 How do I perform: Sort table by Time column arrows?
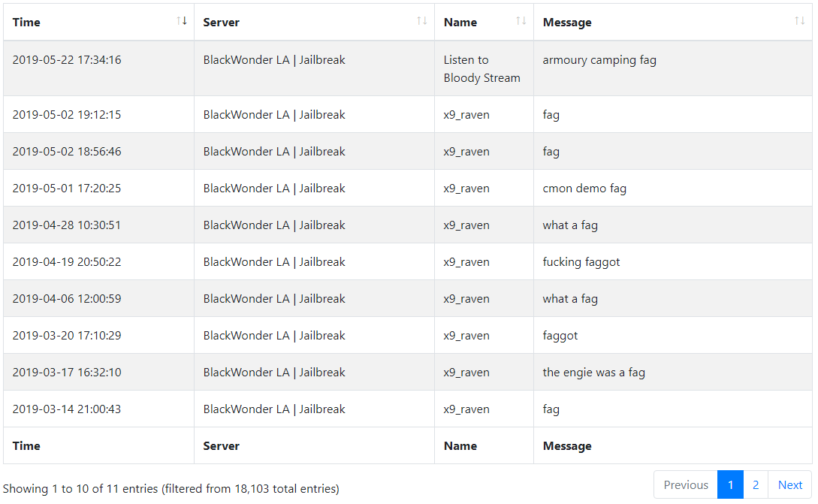pyautogui.click(x=182, y=21)
